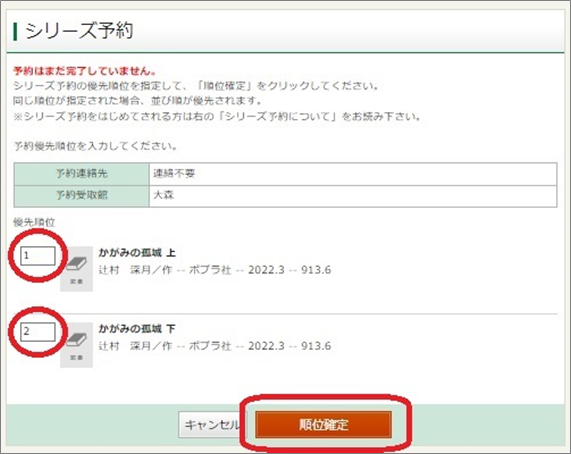The height and width of the screenshot is (454, 571).
Task: Click the 大森 pickup library cell
Action: (x=353, y=196)
